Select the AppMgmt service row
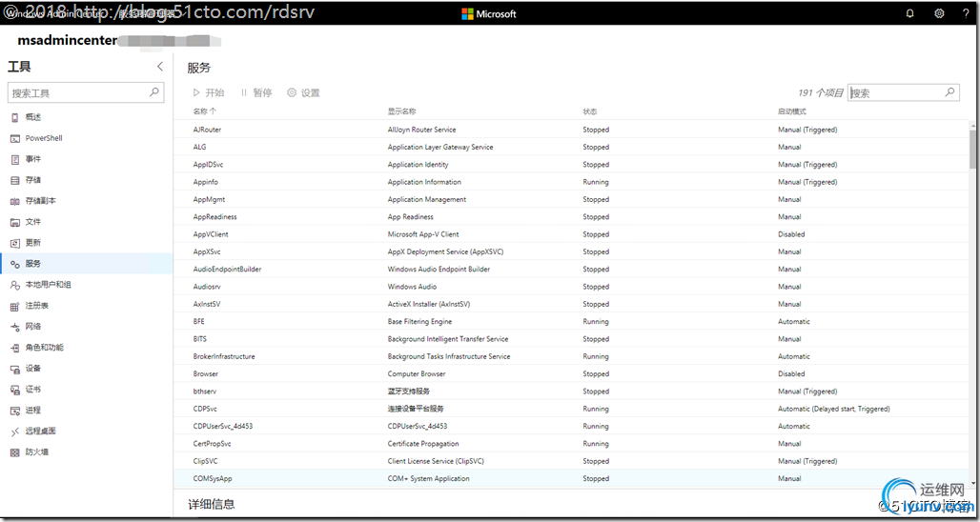 click(571, 200)
